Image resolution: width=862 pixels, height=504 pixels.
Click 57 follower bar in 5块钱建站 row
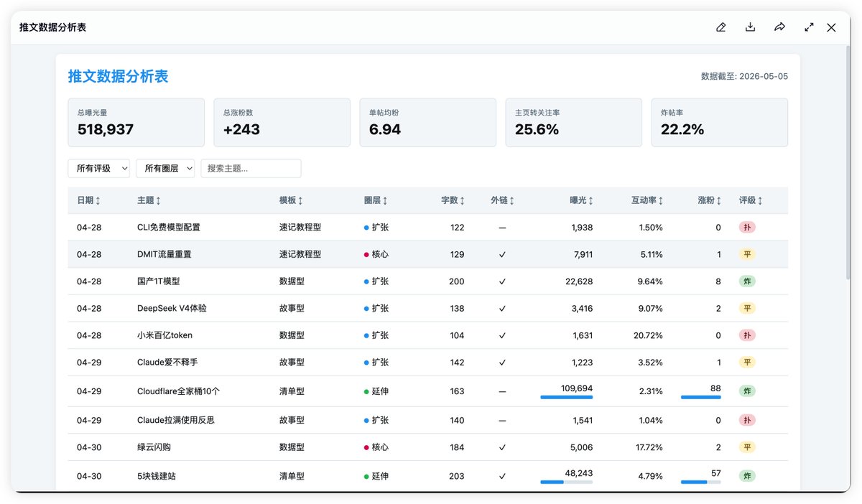(x=701, y=482)
